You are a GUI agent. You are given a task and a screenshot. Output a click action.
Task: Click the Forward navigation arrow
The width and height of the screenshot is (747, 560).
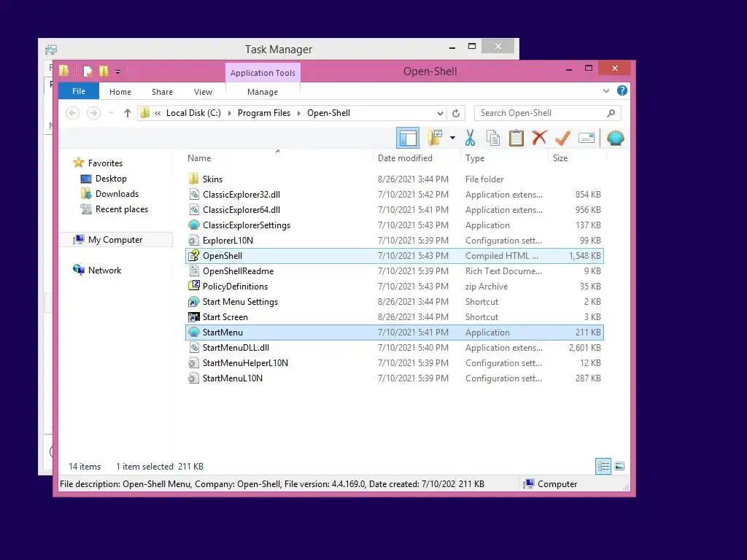click(93, 113)
